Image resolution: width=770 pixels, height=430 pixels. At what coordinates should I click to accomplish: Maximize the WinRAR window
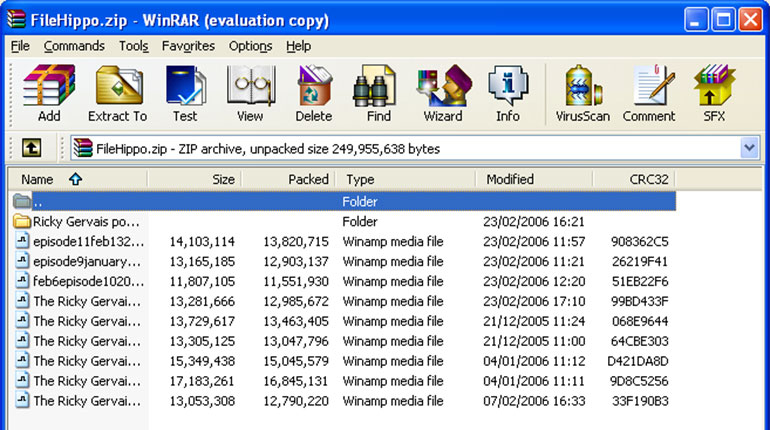pos(723,20)
